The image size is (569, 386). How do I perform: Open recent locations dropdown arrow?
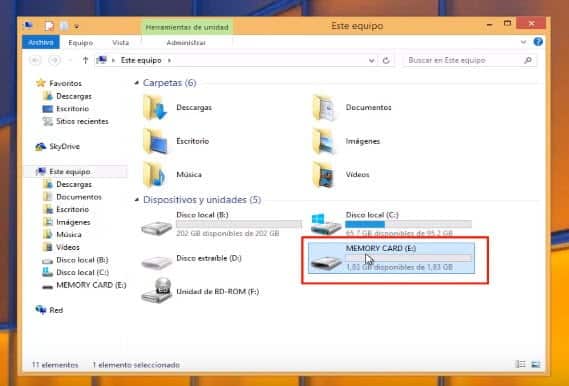click(x=70, y=60)
